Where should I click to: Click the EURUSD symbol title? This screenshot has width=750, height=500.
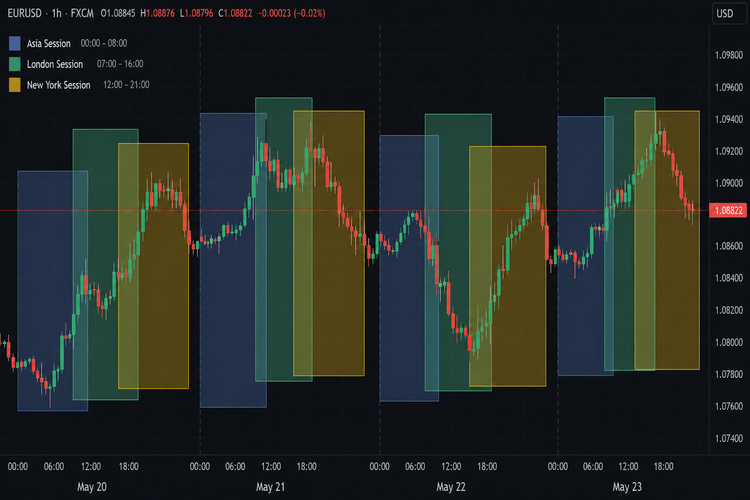click(x=24, y=13)
